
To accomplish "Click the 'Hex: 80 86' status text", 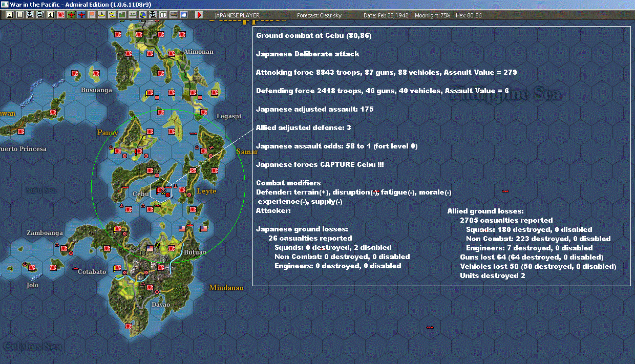I will point(469,16).
